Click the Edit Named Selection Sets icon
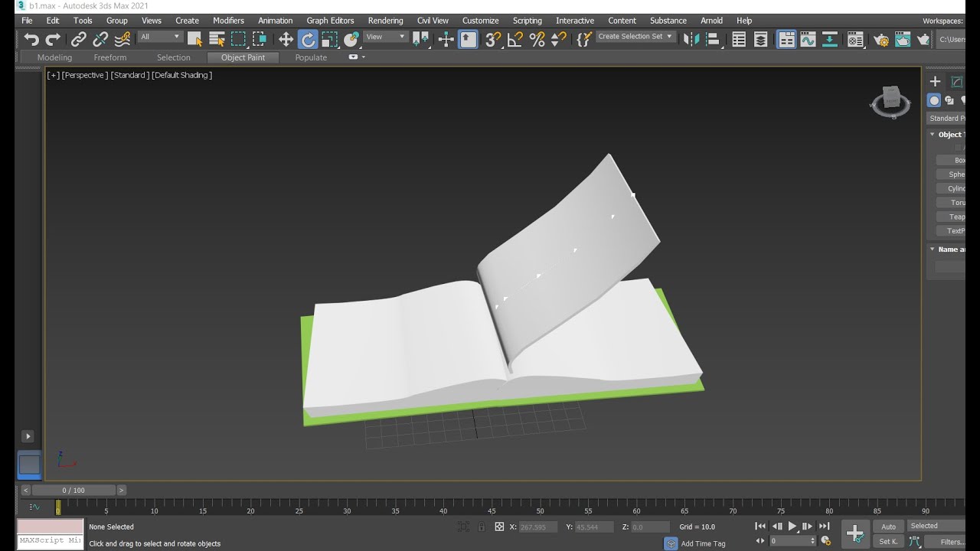The height and width of the screenshot is (551, 980). (584, 39)
